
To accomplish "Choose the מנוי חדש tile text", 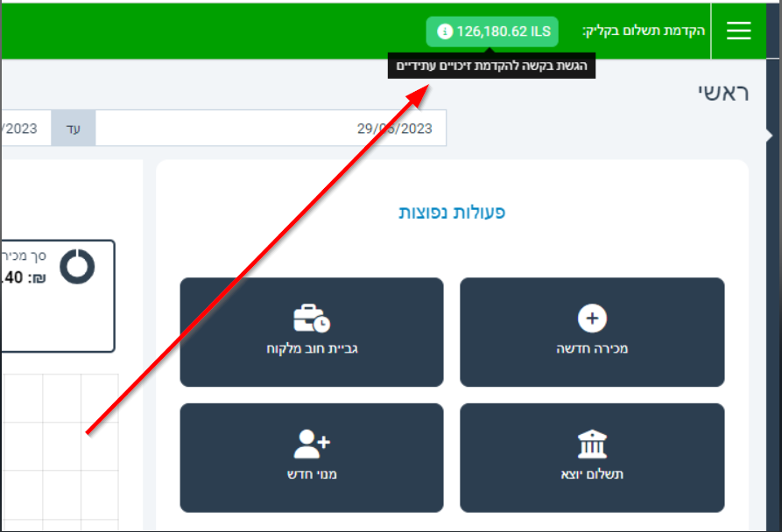I will (312, 474).
